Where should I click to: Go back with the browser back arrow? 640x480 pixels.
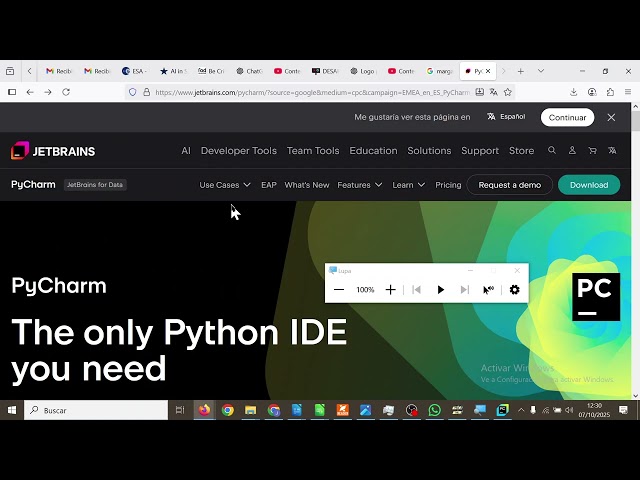point(30,92)
